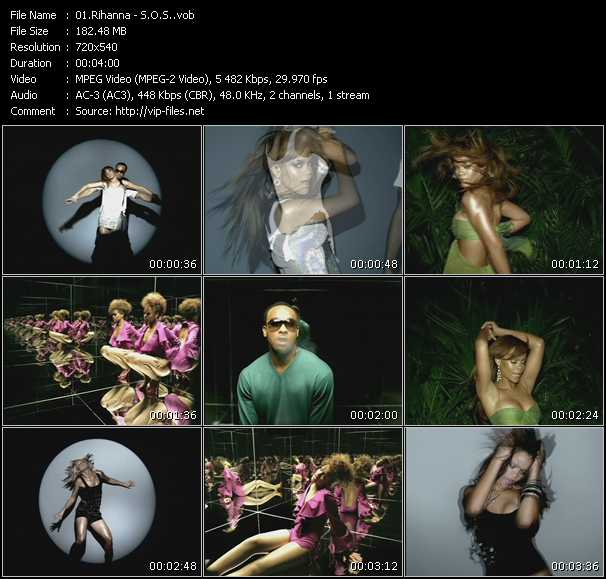Click the 'Resolution' label
Viewport: 606px width, 579px height.
click(x=35, y=47)
